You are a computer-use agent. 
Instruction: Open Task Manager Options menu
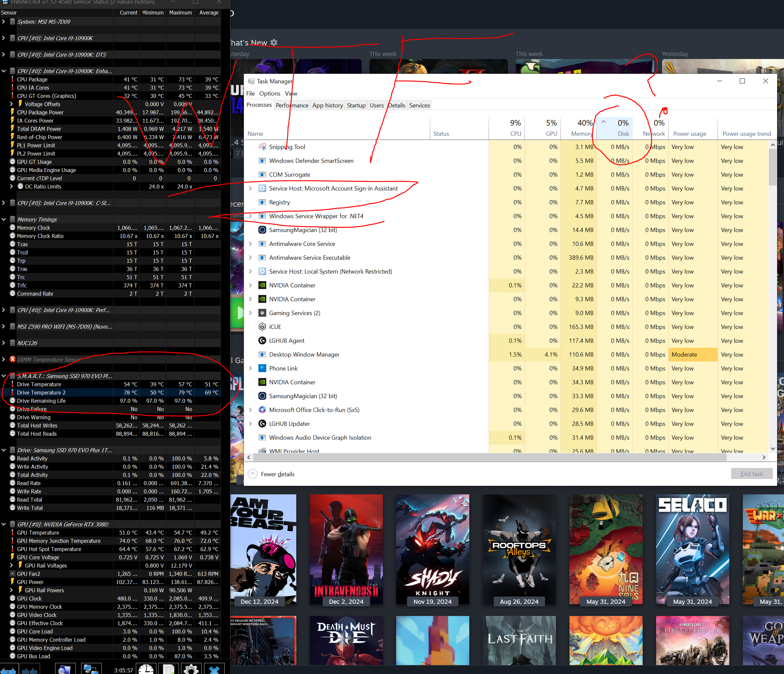pos(270,94)
